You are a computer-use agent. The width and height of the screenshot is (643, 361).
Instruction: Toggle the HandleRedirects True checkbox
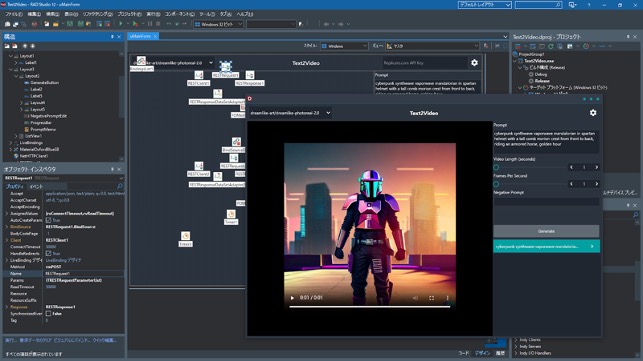point(48,254)
